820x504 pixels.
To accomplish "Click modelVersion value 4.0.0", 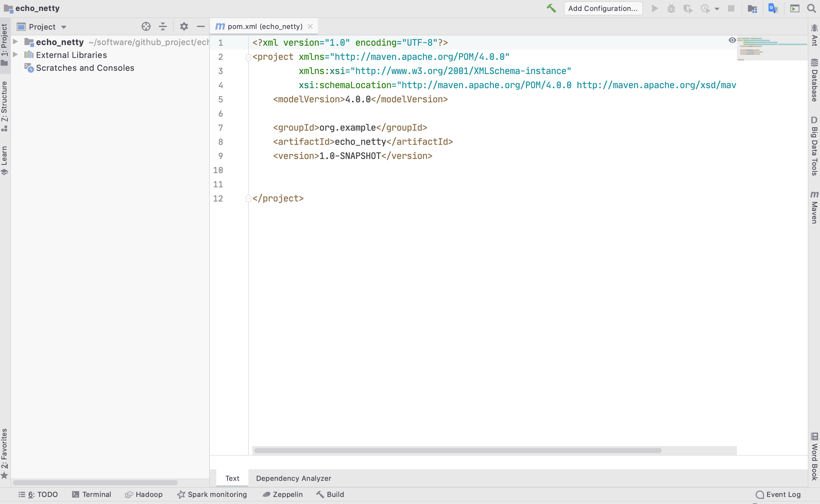I will (358, 99).
